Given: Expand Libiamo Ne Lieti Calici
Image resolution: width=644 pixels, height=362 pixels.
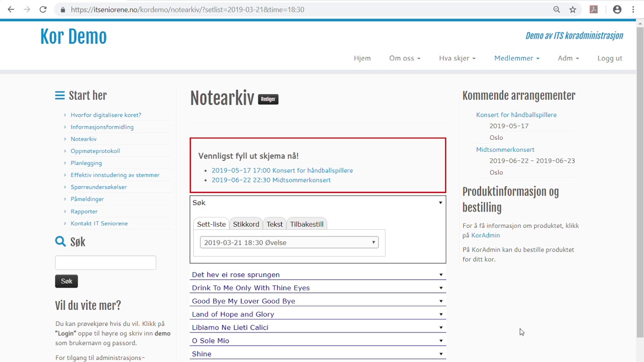Looking at the screenshot, I should tap(318, 327).
